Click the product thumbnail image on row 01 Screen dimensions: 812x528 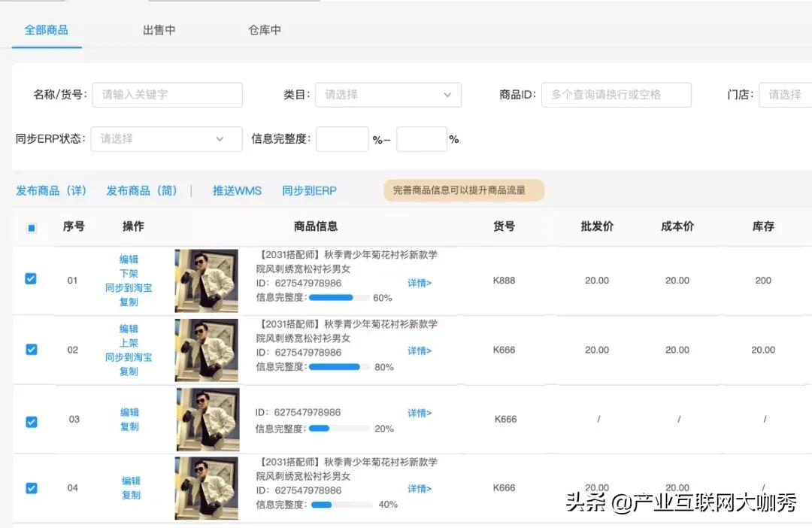click(x=206, y=279)
